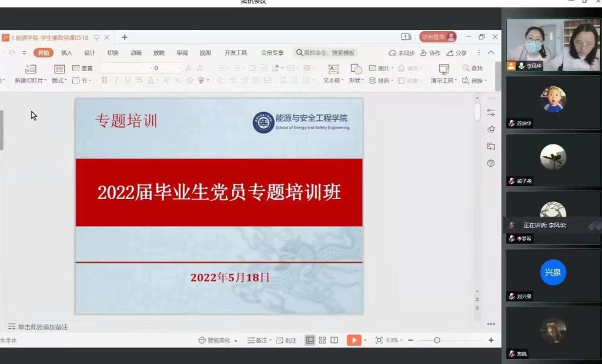
Task: Open a new document tab with plus
Action: pos(125,37)
